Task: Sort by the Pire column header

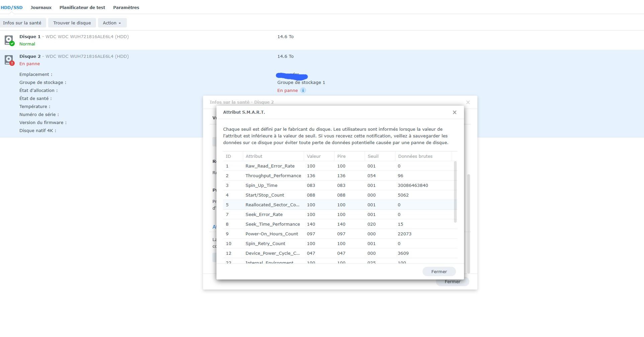Action: tap(350, 156)
